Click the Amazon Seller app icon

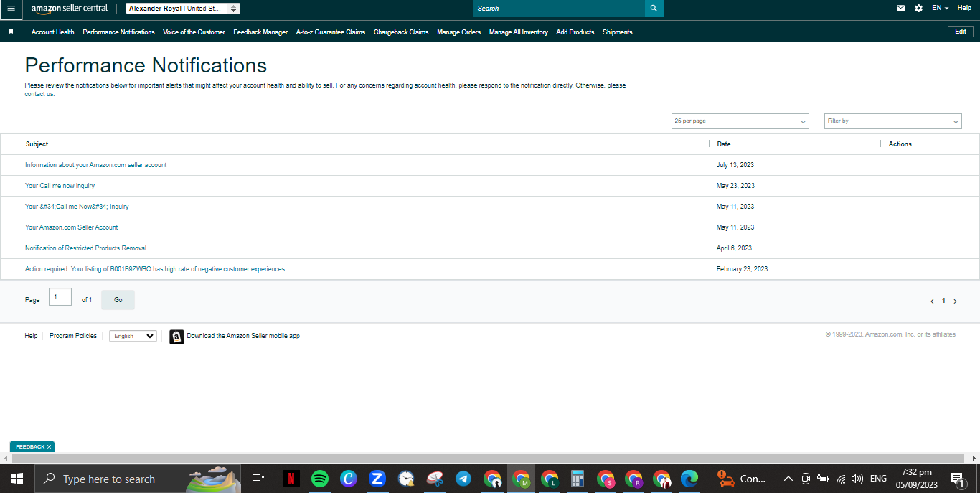tap(176, 337)
